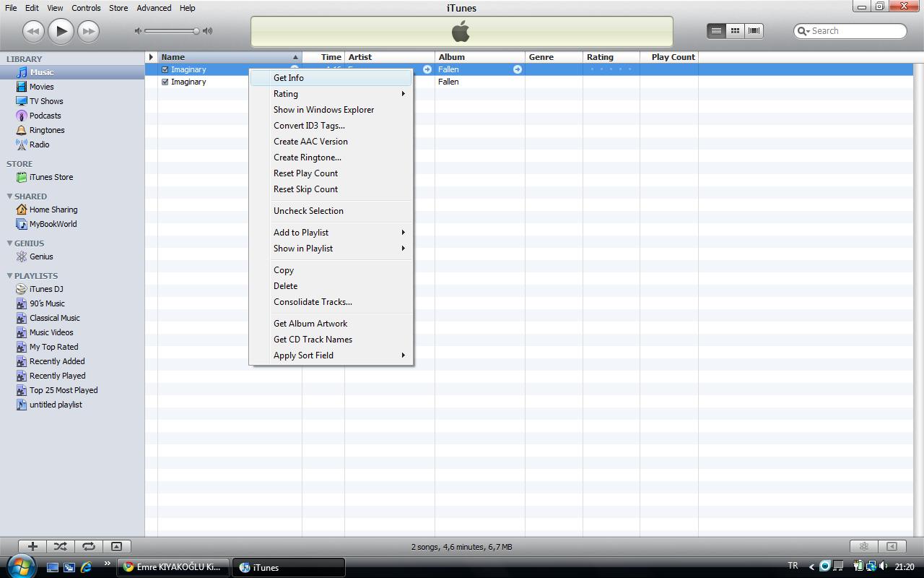Switch to grid view

(x=735, y=31)
